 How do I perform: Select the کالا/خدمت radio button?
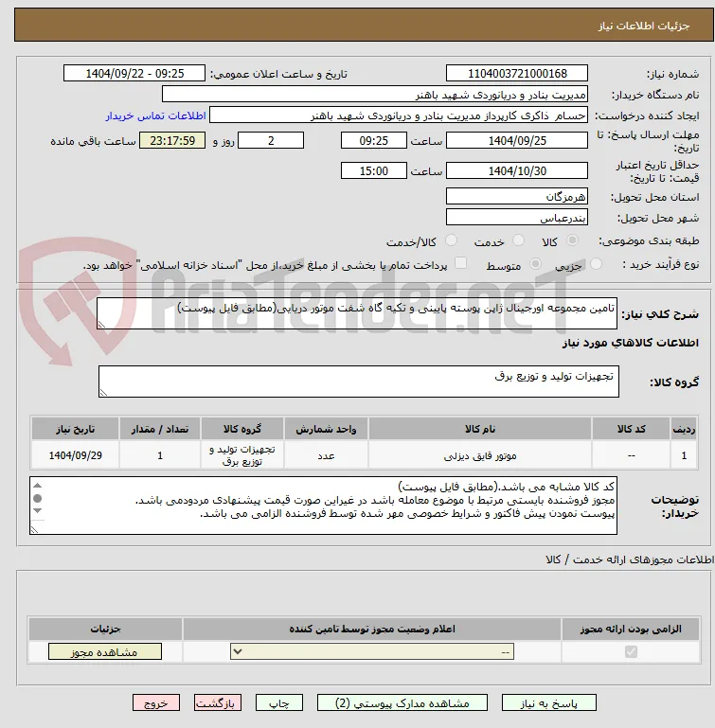click(451, 240)
